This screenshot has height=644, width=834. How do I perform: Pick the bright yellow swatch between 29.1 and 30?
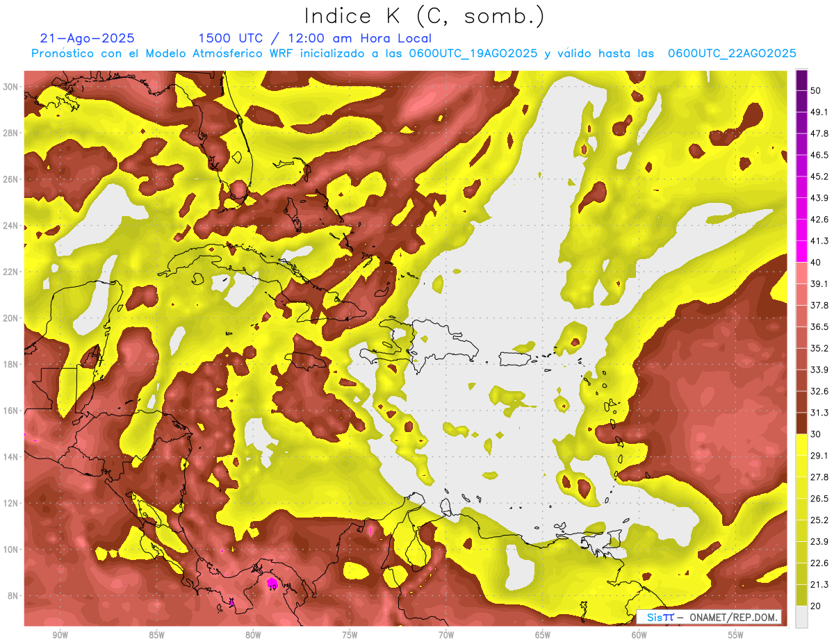pos(801,445)
